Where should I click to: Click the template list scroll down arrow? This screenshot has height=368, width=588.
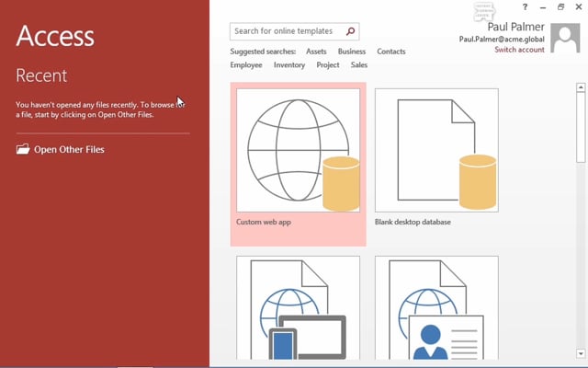(x=581, y=353)
